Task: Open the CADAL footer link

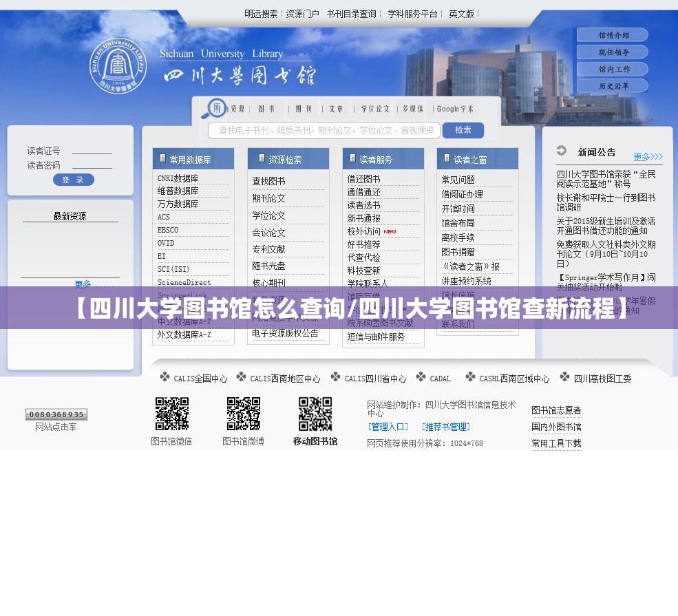Action: coord(440,379)
